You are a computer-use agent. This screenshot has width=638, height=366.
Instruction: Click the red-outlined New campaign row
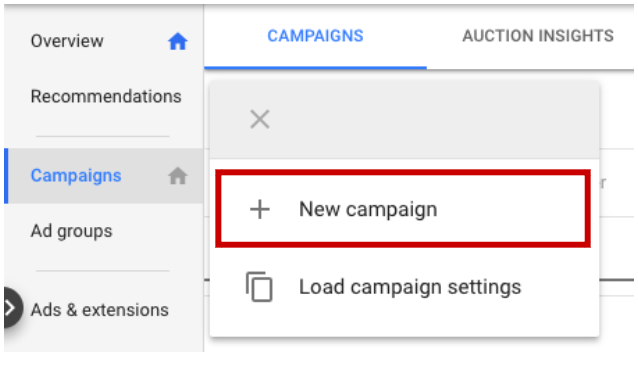click(x=403, y=209)
